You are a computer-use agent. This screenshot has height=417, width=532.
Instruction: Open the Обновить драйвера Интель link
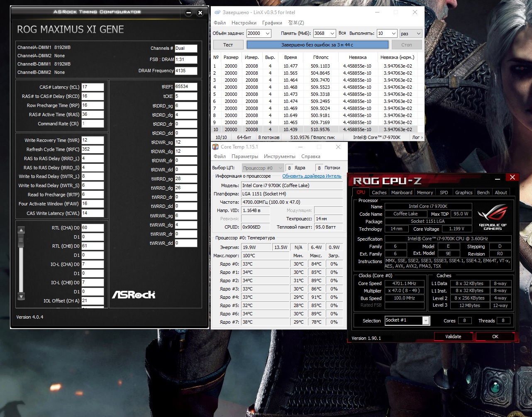pyautogui.click(x=312, y=176)
